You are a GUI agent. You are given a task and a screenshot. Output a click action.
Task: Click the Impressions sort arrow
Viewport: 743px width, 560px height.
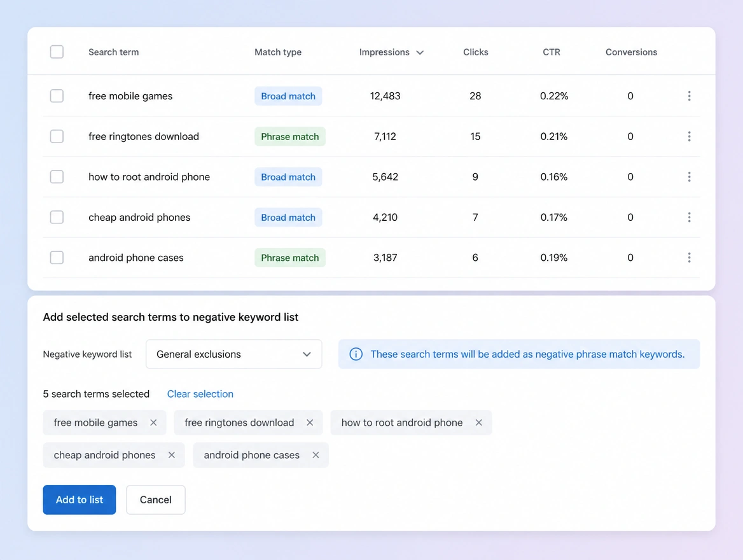(x=420, y=53)
